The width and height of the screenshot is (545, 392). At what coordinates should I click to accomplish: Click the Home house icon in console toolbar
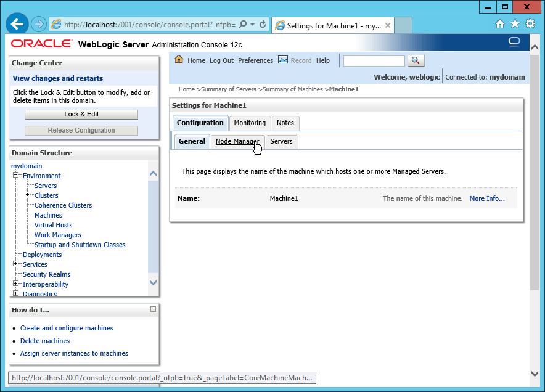(x=179, y=60)
